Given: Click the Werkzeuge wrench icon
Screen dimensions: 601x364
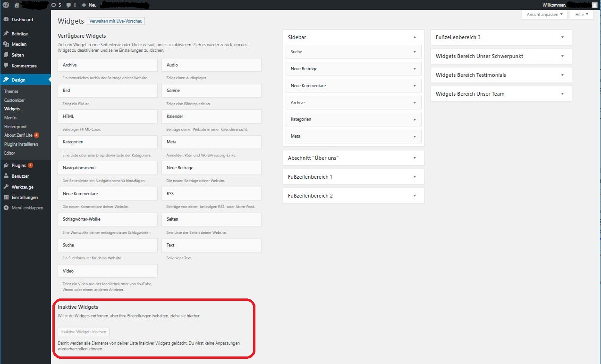Looking at the screenshot, I should tap(6, 187).
